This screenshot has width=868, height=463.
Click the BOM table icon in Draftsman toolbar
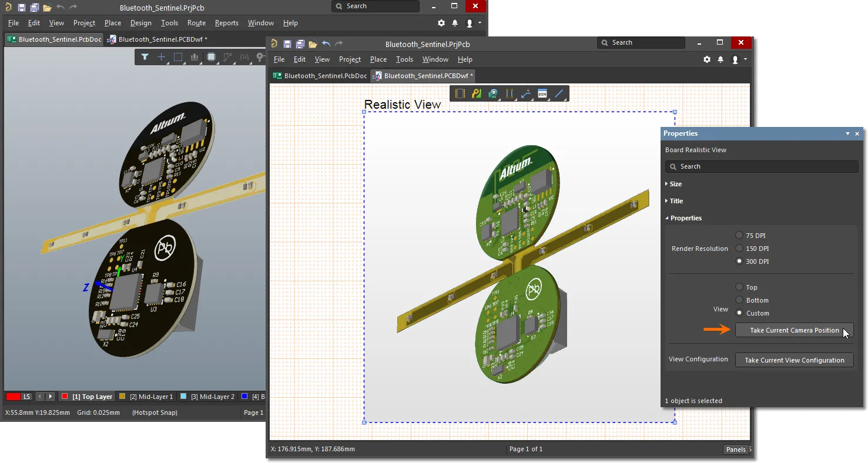coord(542,93)
